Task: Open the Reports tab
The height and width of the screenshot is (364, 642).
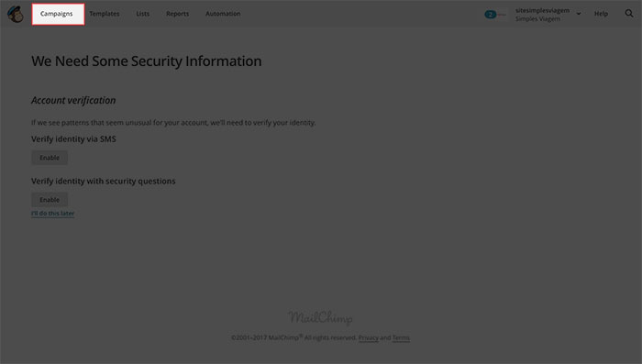Action: pyautogui.click(x=177, y=14)
